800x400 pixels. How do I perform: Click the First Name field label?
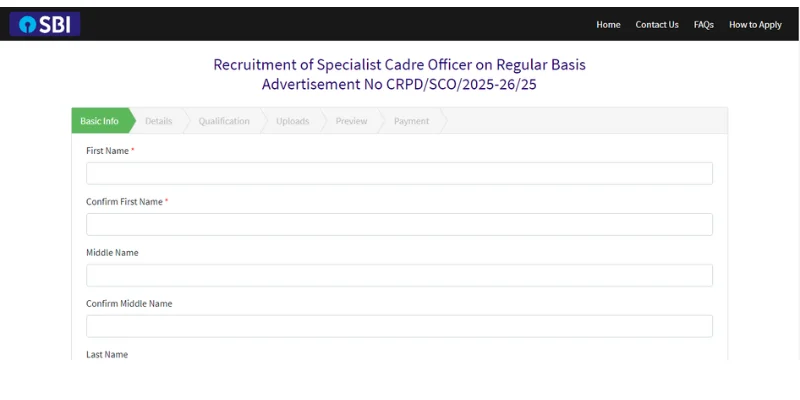(107, 151)
